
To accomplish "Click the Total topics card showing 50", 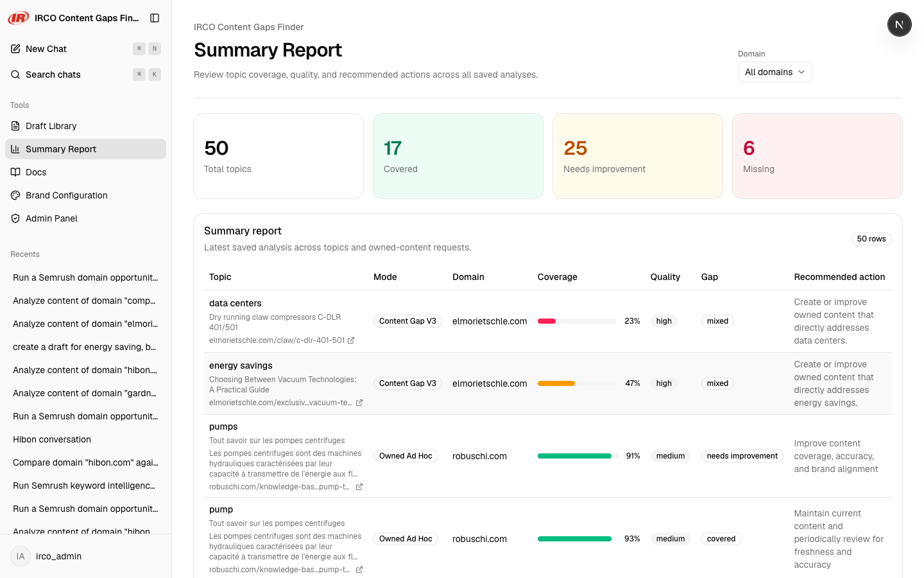I will tap(278, 156).
